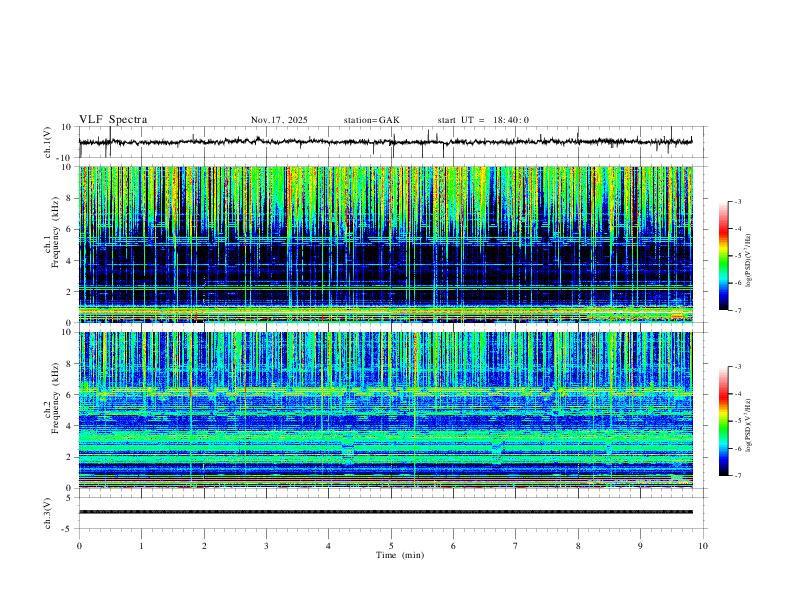
Task: Click the "-5" tick on ch.3(V) axis
Action: coord(68,529)
